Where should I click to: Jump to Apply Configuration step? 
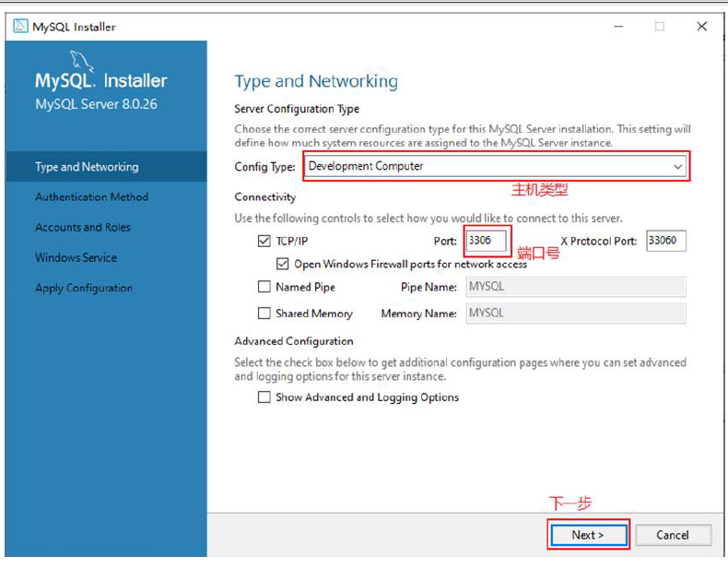click(x=84, y=288)
